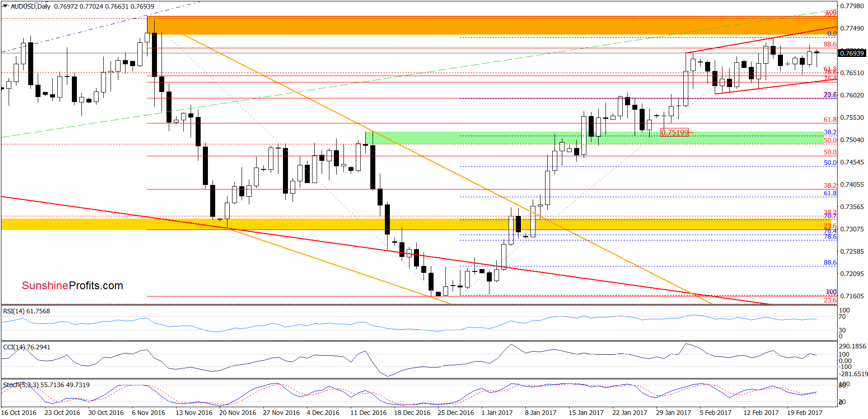Click the 29 Jan 2017 date label
This screenshot has width=868, height=419.
tap(673, 413)
